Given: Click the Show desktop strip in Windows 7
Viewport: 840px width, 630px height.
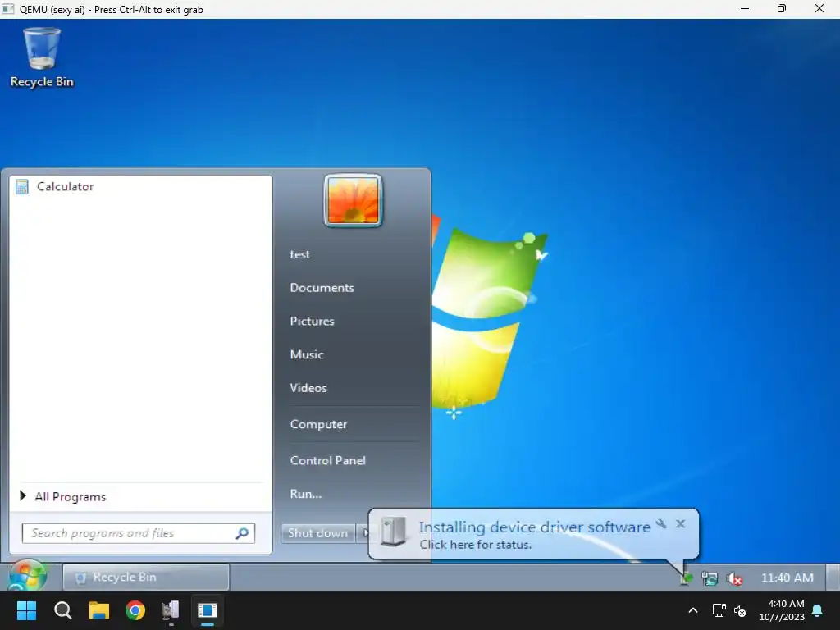Looking at the screenshot, I should tap(833, 577).
